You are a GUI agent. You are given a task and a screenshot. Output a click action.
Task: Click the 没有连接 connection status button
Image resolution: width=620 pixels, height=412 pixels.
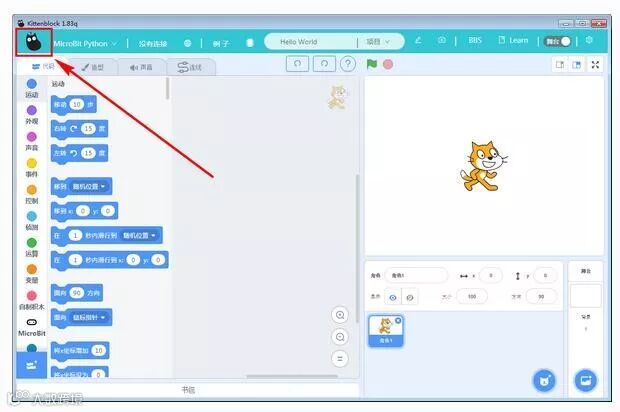(x=153, y=43)
